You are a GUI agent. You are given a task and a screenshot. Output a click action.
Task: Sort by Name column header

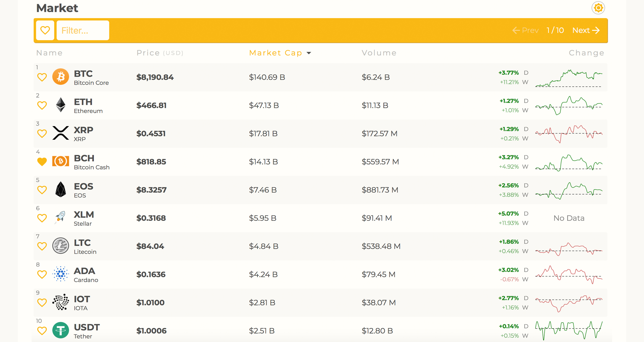click(x=49, y=53)
